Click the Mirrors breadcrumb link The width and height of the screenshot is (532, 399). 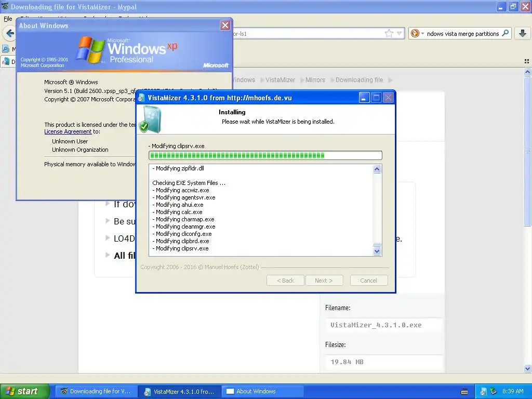click(x=315, y=80)
